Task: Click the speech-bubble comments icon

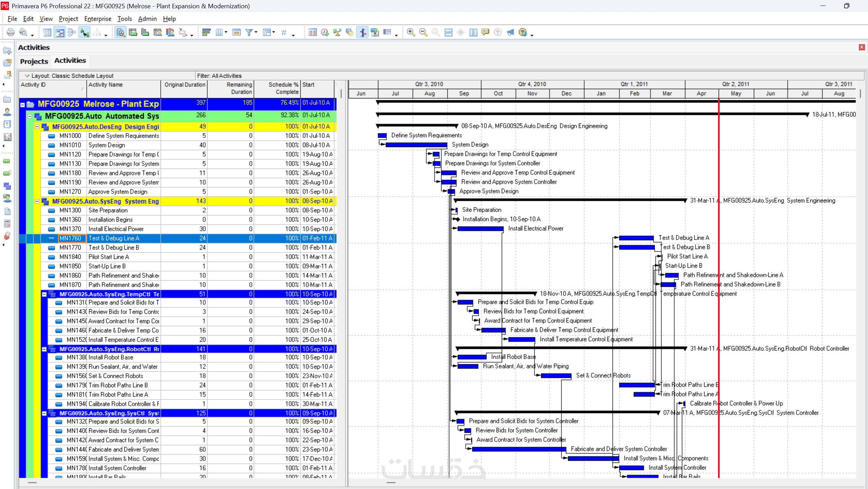Action: [x=485, y=32]
